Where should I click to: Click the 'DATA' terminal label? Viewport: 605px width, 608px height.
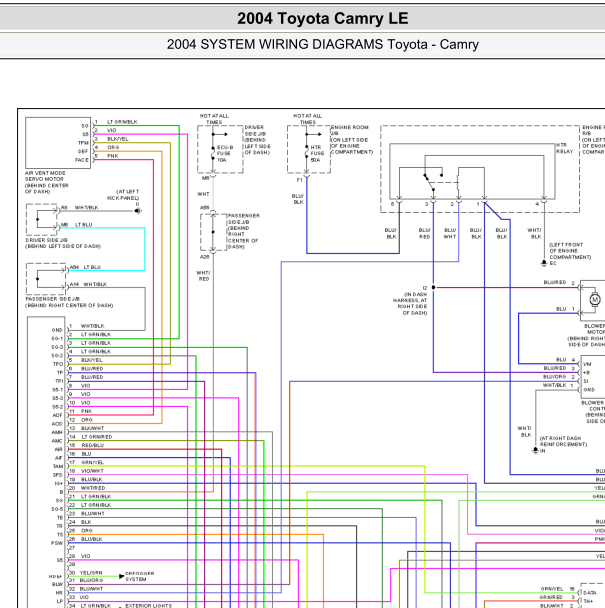590,593
